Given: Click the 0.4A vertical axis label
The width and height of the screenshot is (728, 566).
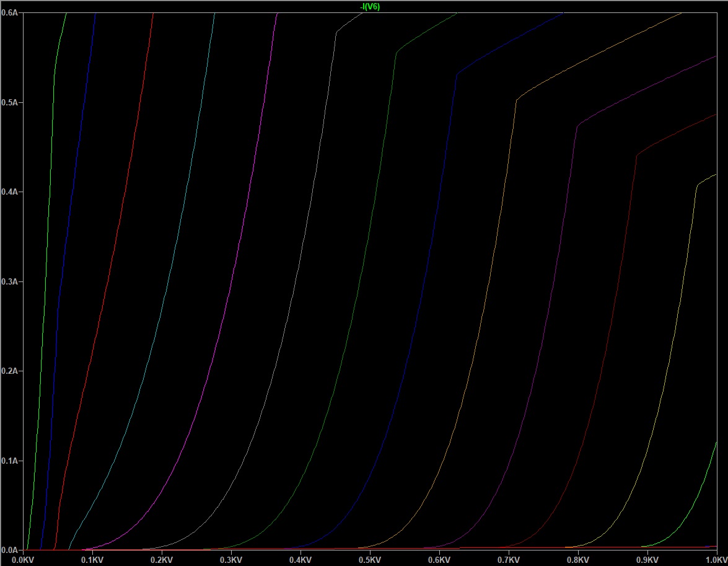Looking at the screenshot, I should [10, 192].
